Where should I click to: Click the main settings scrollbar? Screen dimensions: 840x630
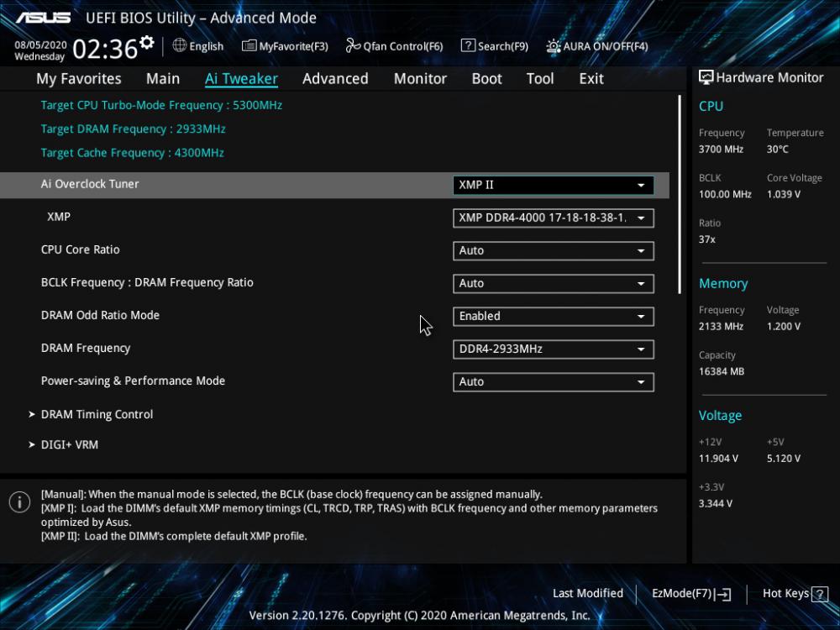coord(680,195)
